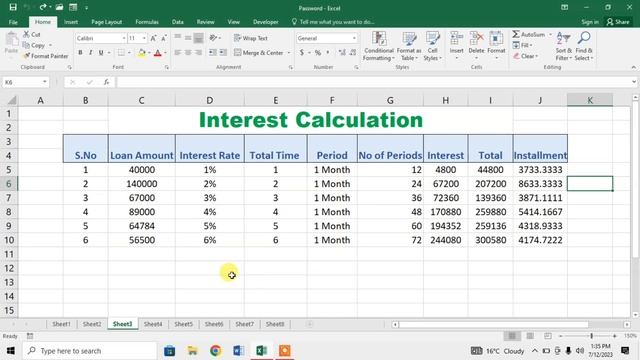This screenshot has width=640, height=360.
Task: Toggle Italic formatting
Action: click(91, 53)
